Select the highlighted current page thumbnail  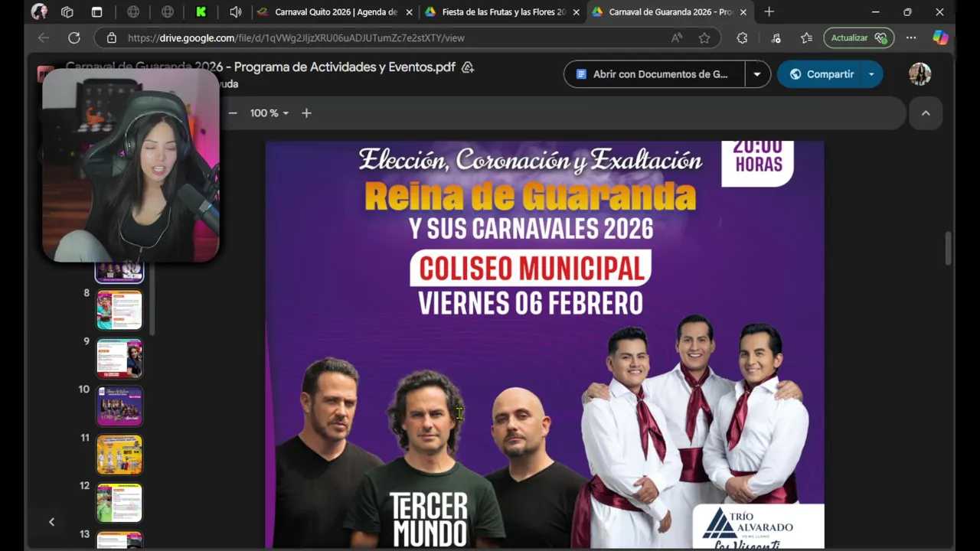(x=119, y=272)
